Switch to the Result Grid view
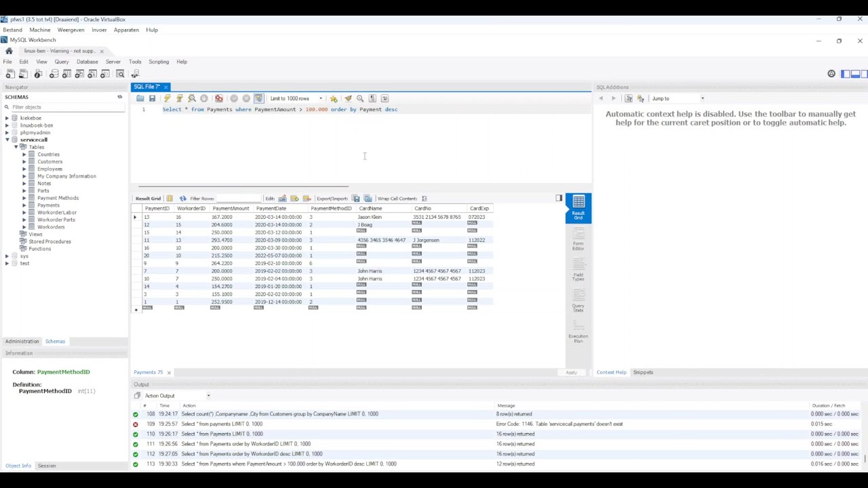Screen dimensions: 868x488 (578, 207)
